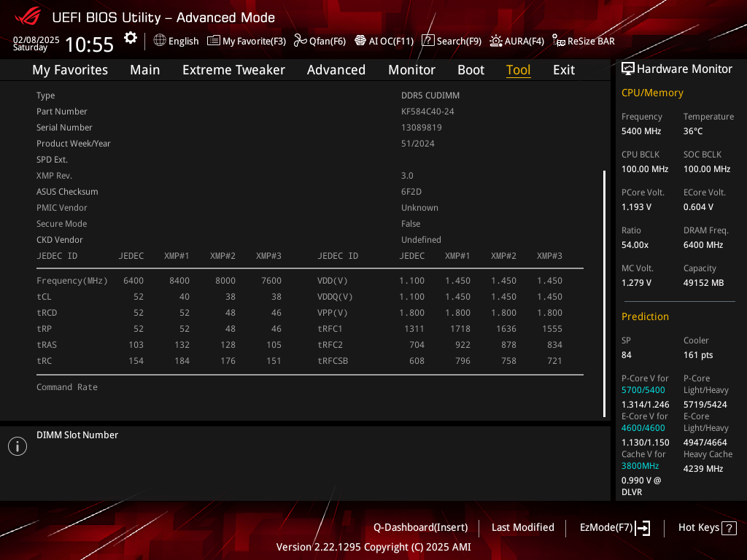Click the 5700/5400 P-Core prediction link
Viewport: 747px width, 560px height.
(643, 390)
